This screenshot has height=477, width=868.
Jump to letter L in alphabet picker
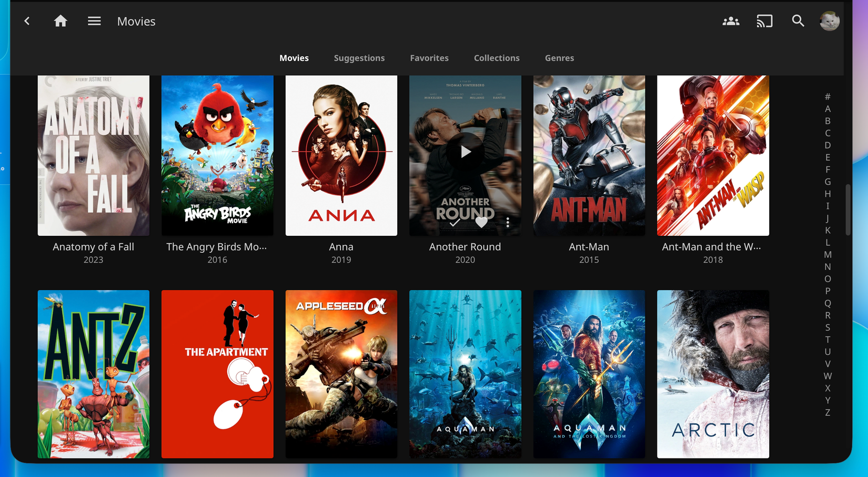827,242
